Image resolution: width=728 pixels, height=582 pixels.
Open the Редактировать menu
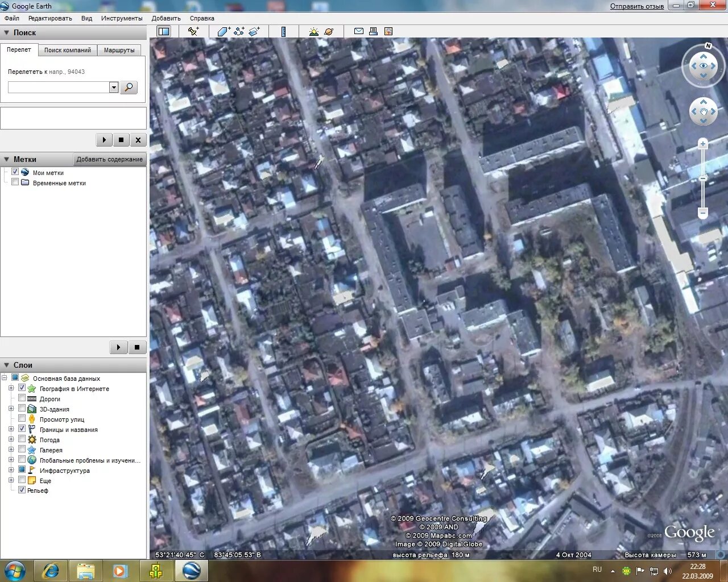50,18
